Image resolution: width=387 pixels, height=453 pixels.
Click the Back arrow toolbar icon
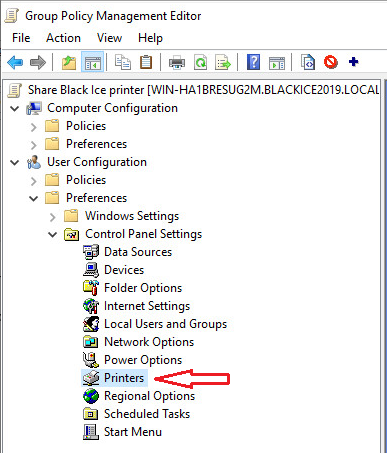(15, 62)
